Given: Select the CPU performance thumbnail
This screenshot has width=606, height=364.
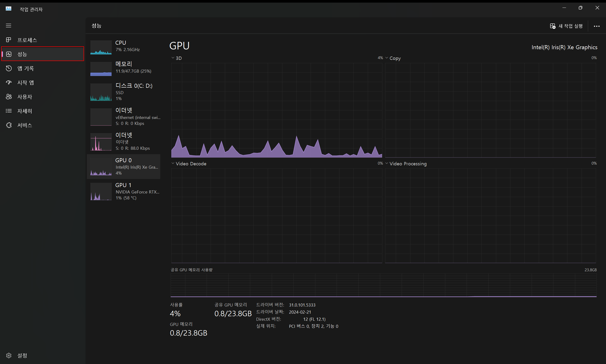Looking at the screenshot, I should [x=101, y=47].
